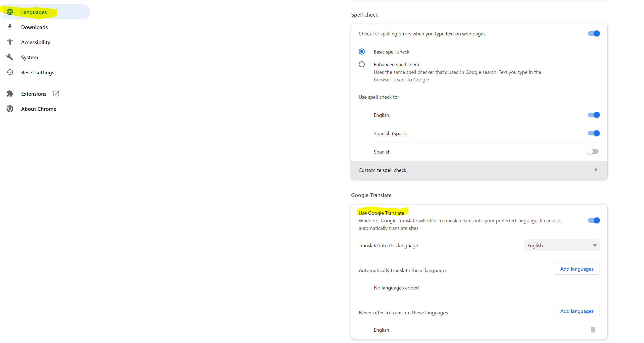Disable spell check for Spanish (Spain)

(x=594, y=133)
